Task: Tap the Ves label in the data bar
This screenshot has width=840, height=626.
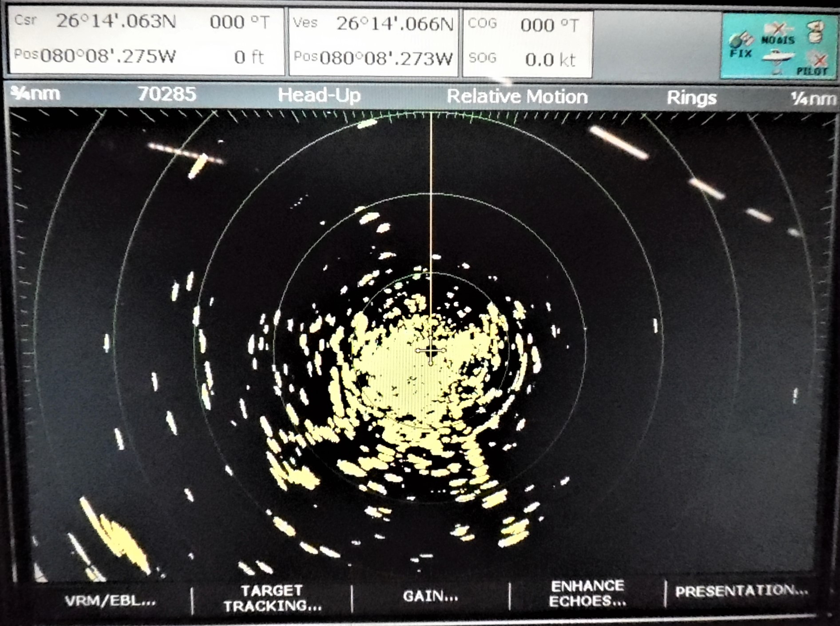Action: pyautogui.click(x=305, y=22)
